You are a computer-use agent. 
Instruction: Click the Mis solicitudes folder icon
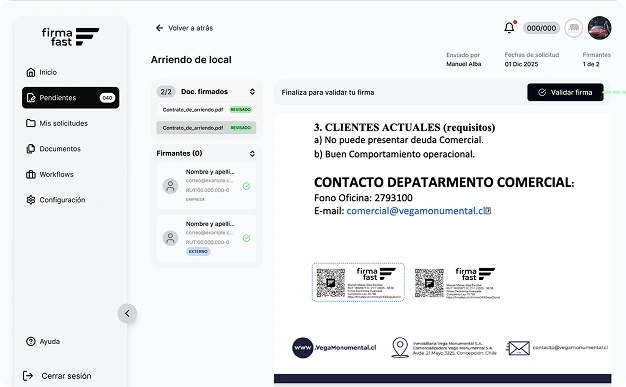(x=31, y=123)
